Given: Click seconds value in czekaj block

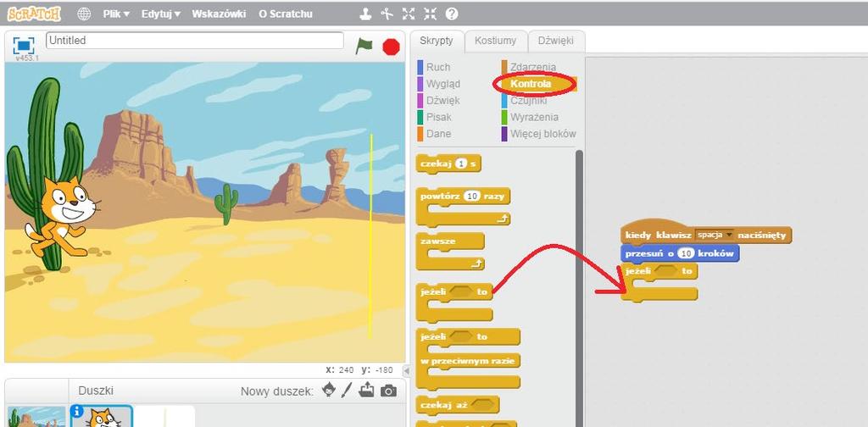Looking at the screenshot, I should coord(462,164).
